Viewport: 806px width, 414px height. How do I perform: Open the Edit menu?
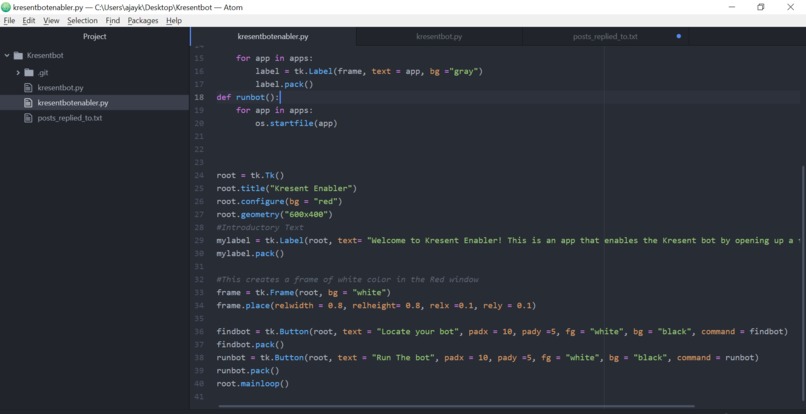[x=29, y=21]
